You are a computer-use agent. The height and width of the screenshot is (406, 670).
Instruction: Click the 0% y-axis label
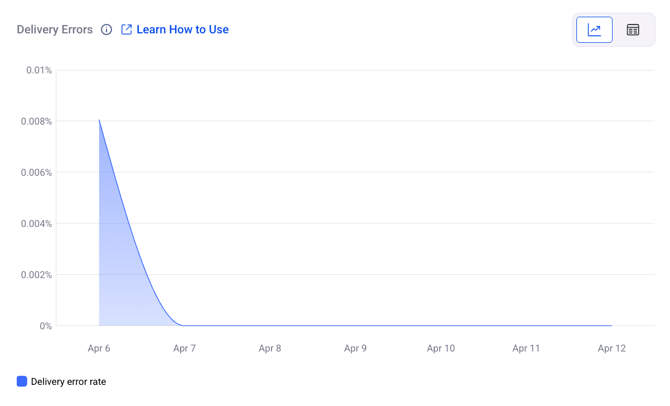46,326
